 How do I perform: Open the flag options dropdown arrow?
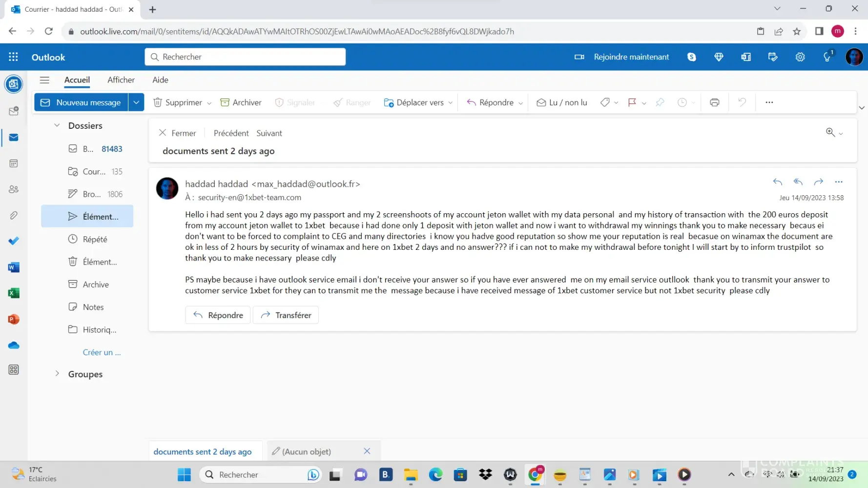coord(644,103)
